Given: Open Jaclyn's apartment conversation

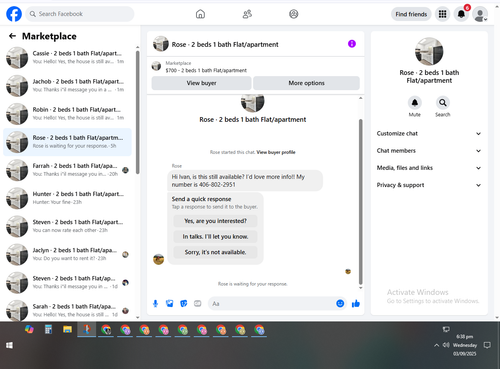Looking at the screenshot, I should pyautogui.click(x=67, y=254).
